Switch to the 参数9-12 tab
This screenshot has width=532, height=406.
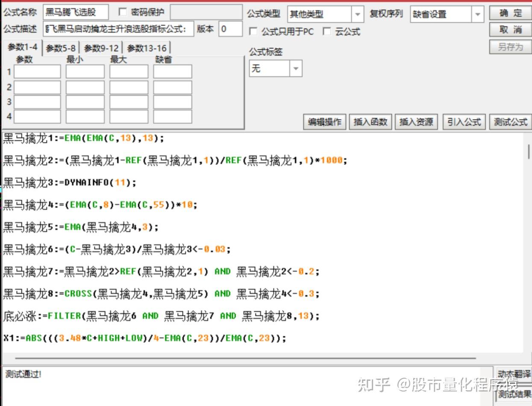click(101, 48)
